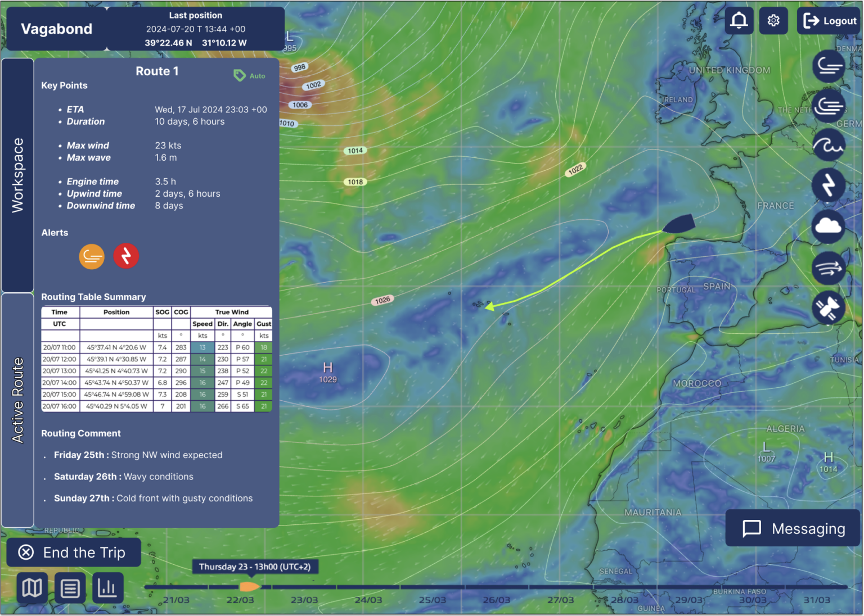This screenshot has width=864, height=616.
Task: Show the cloud cover layer
Action: 828,228
